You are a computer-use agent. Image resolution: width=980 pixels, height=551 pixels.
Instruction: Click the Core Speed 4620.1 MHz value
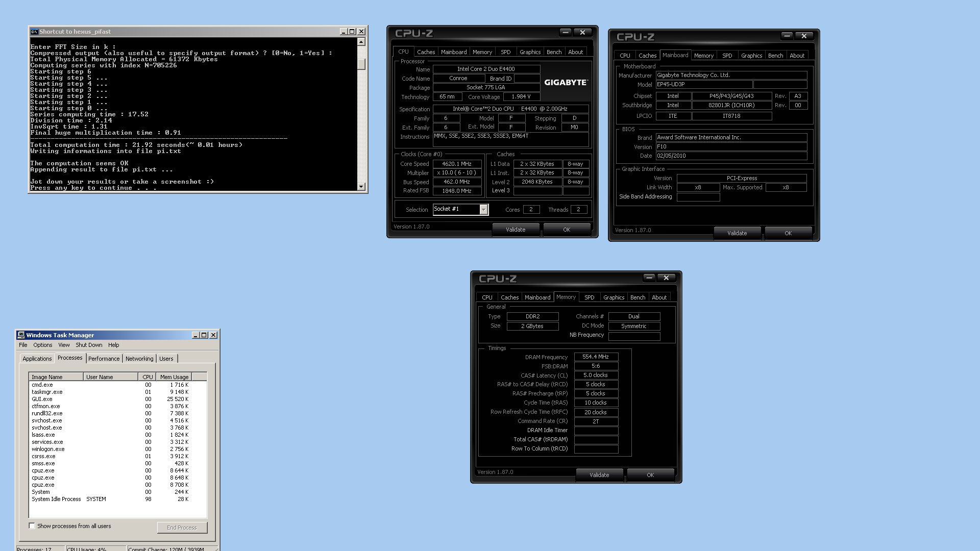coord(457,164)
